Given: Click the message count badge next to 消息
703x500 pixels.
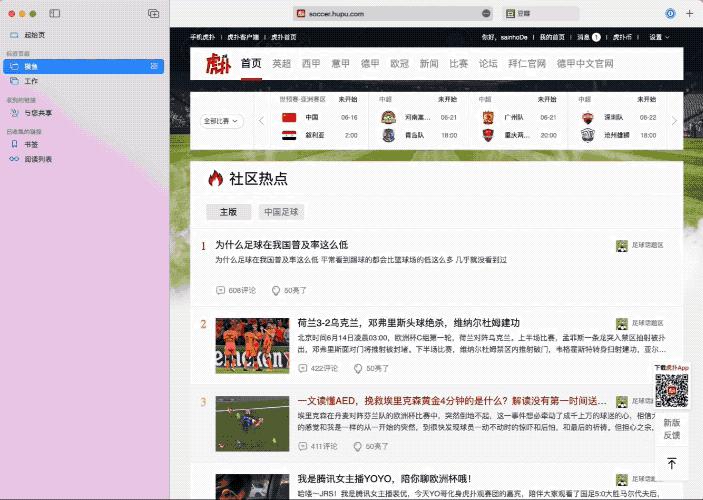Looking at the screenshot, I should tap(596, 37).
